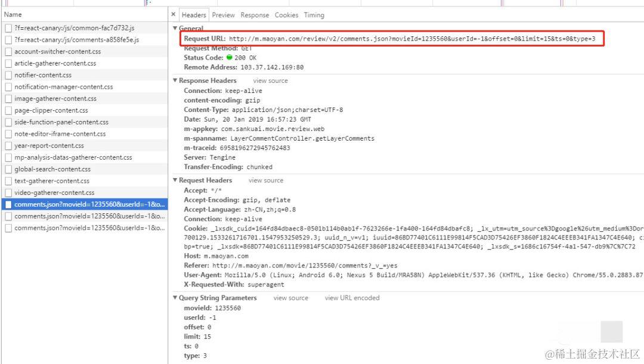View source of Response Headers
Image resolution: width=644 pixels, height=364 pixels.
pyautogui.click(x=270, y=81)
